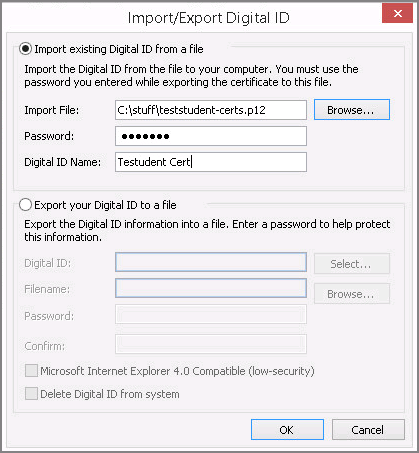The height and width of the screenshot is (453, 419).
Task: Click the export Filename field
Action: point(211,288)
